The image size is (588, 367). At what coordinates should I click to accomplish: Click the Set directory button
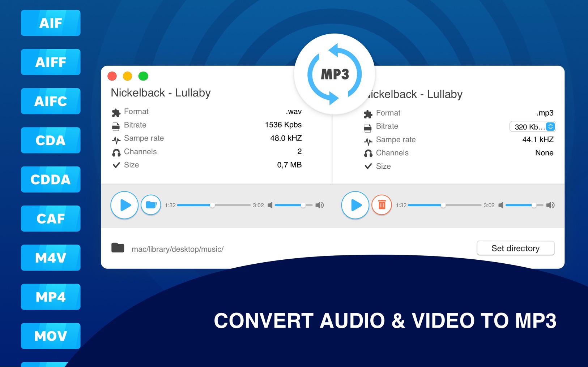point(515,248)
